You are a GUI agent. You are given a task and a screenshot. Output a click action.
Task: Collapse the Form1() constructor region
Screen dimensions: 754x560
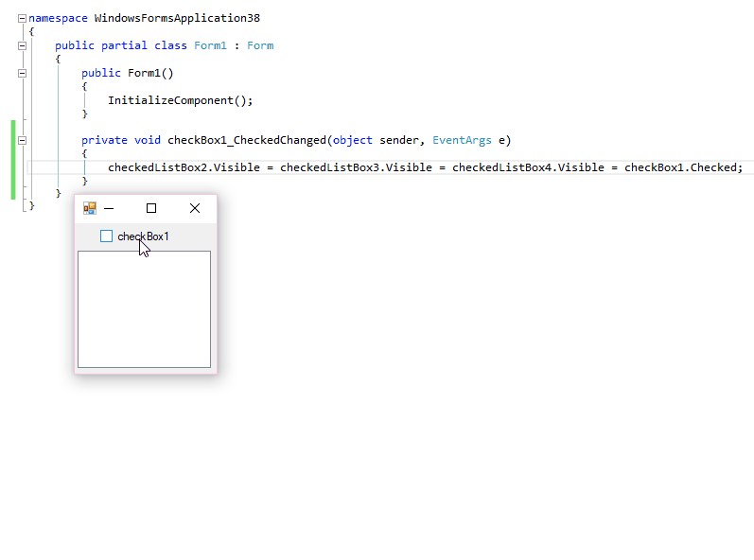pos(22,73)
